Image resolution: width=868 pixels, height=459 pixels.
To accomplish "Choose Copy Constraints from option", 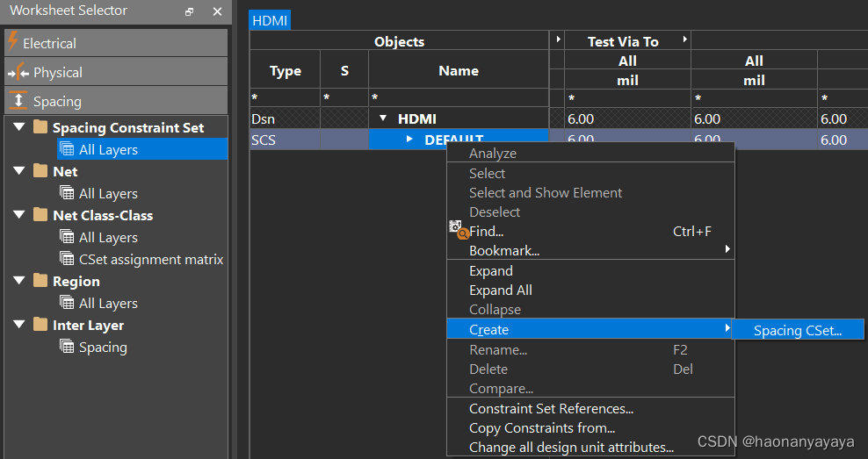I will point(590,428).
